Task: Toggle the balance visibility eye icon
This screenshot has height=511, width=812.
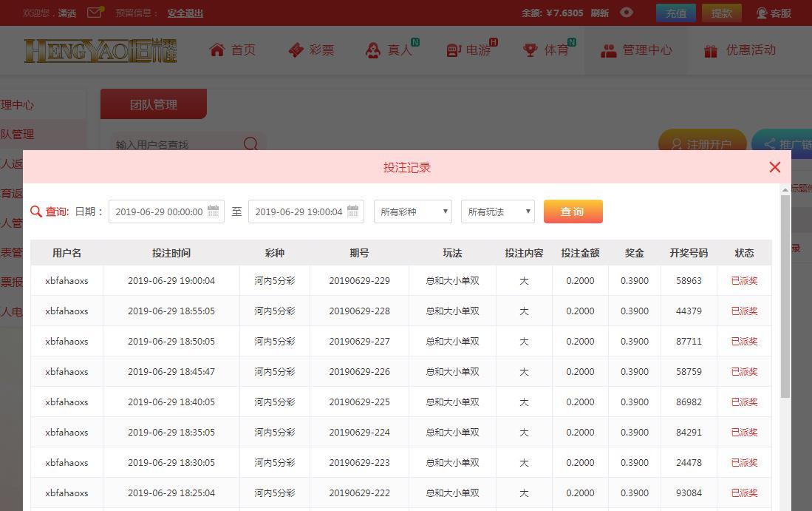Action: [x=626, y=13]
